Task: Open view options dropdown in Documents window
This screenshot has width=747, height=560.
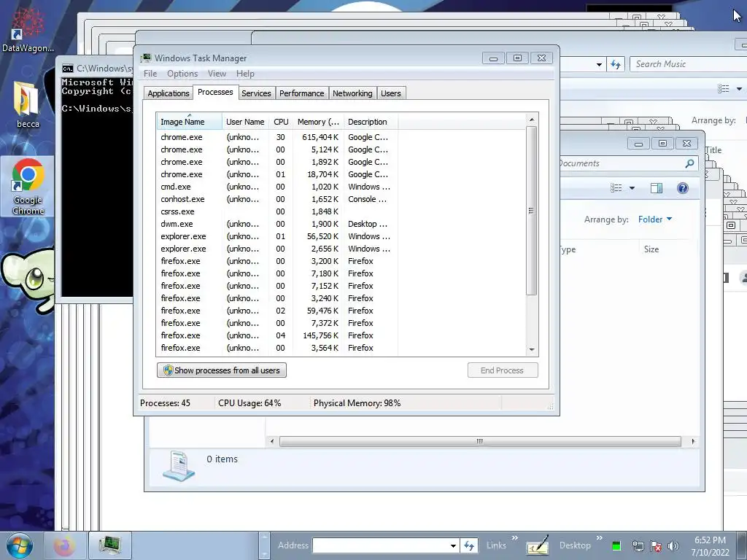Action: (x=632, y=188)
